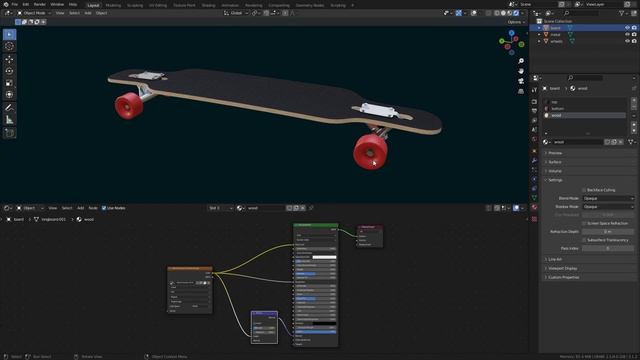640x360 pixels.
Task: Select the bottom material slot
Action: point(584,109)
